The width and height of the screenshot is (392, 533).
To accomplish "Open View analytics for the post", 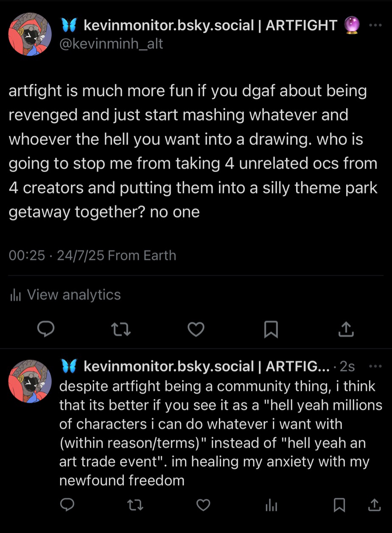I will pos(74,295).
